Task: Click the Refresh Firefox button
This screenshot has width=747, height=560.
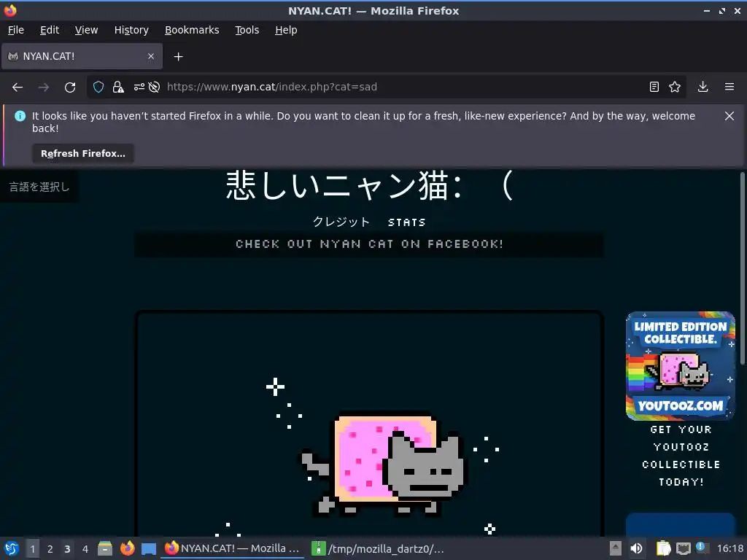Action: coord(83,153)
